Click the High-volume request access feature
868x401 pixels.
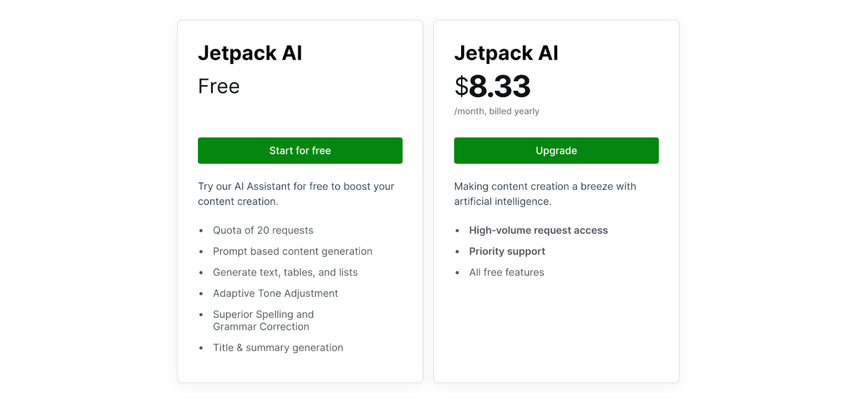coord(538,230)
